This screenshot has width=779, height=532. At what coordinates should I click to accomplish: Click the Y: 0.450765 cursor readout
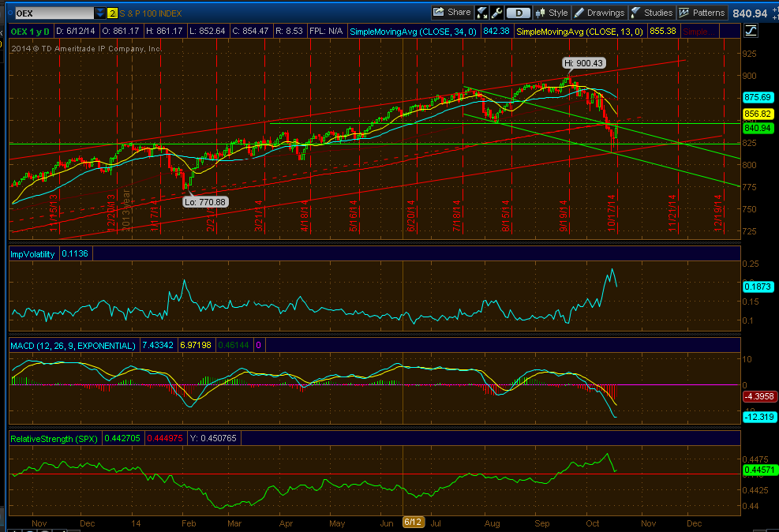213,438
